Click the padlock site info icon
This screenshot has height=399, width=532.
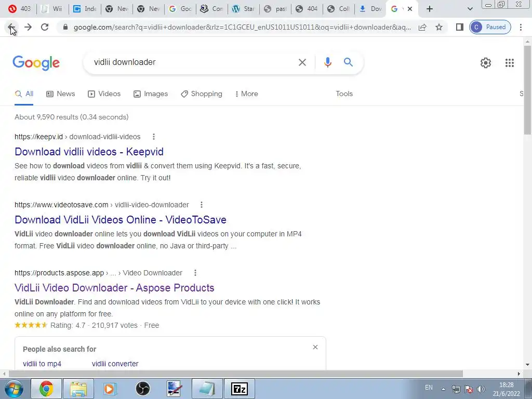(65, 27)
